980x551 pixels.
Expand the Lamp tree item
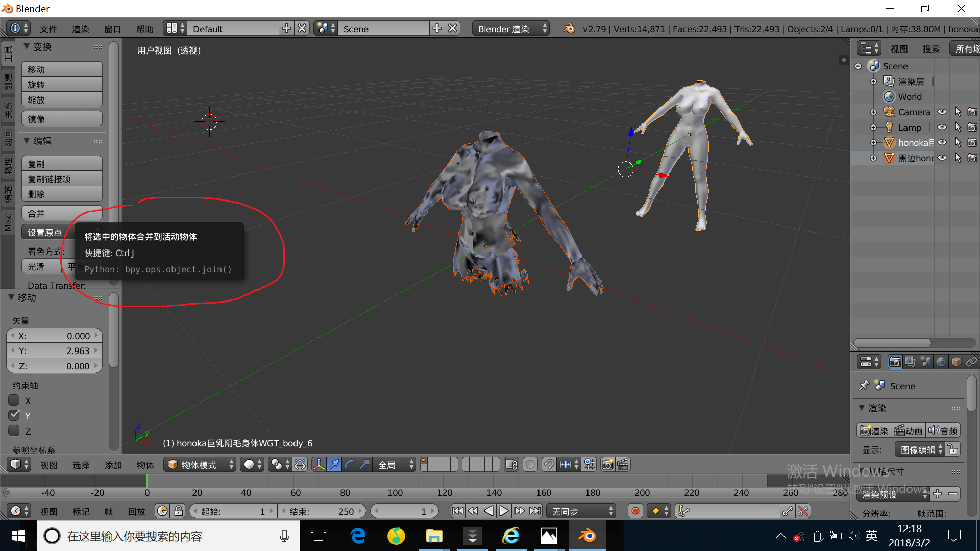coord(873,128)
